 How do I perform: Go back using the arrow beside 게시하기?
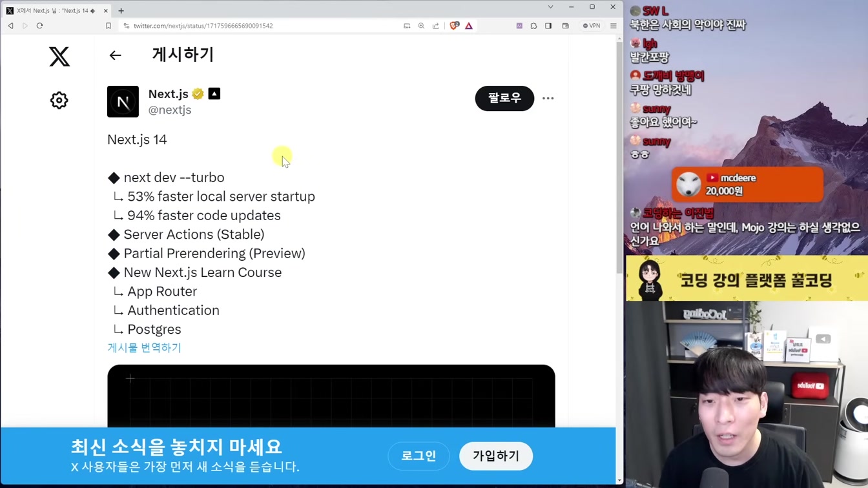[115, 56]
